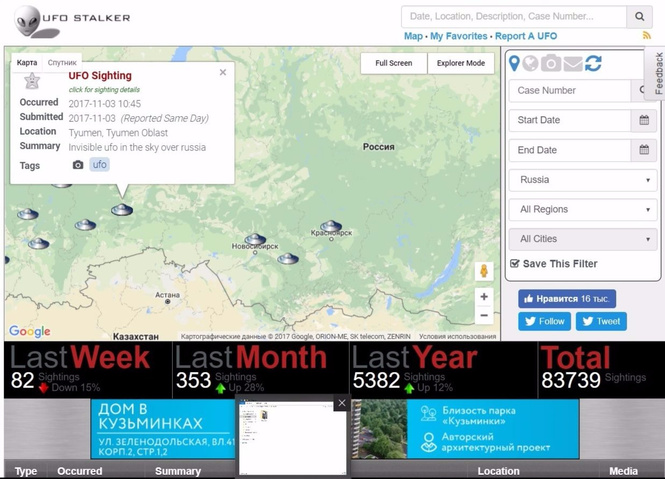Click the Facebook Нравится like button
This screenshot has height=479, width=665.
(567, 299)
